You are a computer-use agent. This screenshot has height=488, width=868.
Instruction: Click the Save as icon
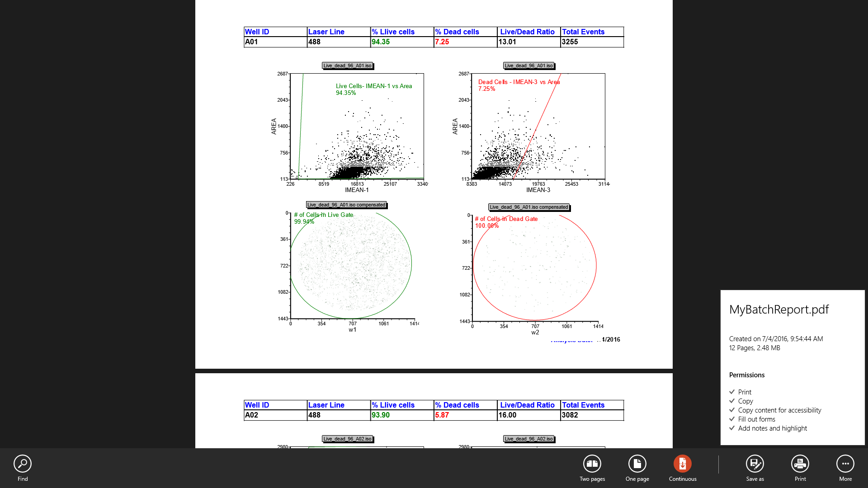pyautogui.click(x=755, y=464)
